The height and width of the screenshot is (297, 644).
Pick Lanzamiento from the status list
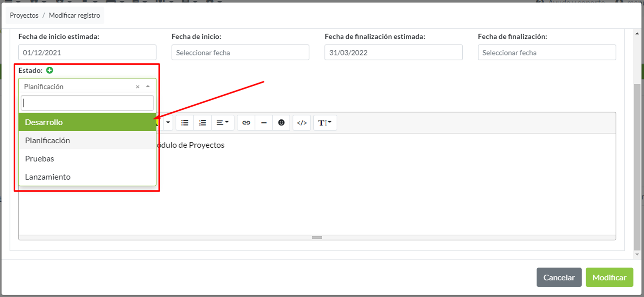(x=87, y=177)
